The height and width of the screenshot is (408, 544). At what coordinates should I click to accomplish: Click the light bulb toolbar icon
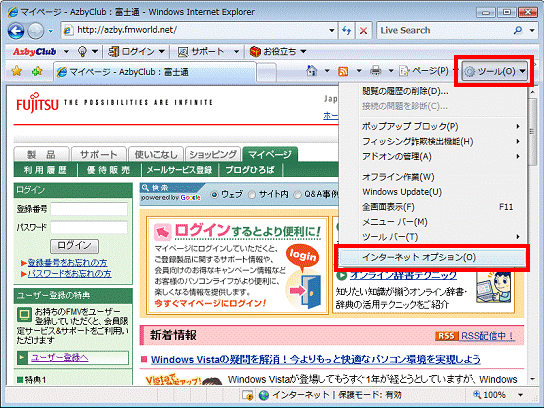[x=82, y=52]
